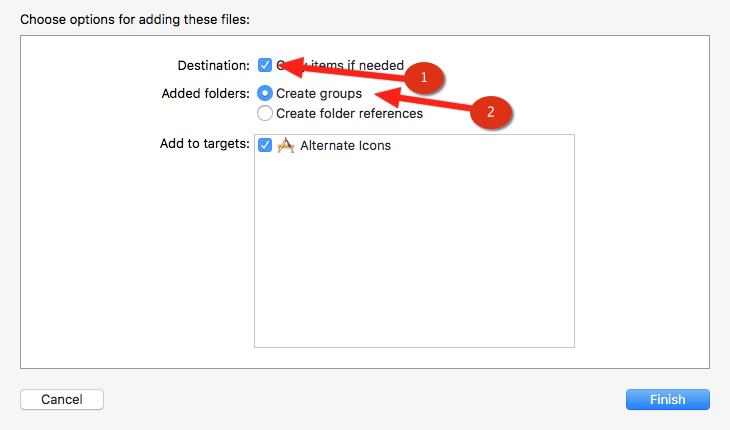
Task: Click the Create groups label text
Action: coord(318,93)
